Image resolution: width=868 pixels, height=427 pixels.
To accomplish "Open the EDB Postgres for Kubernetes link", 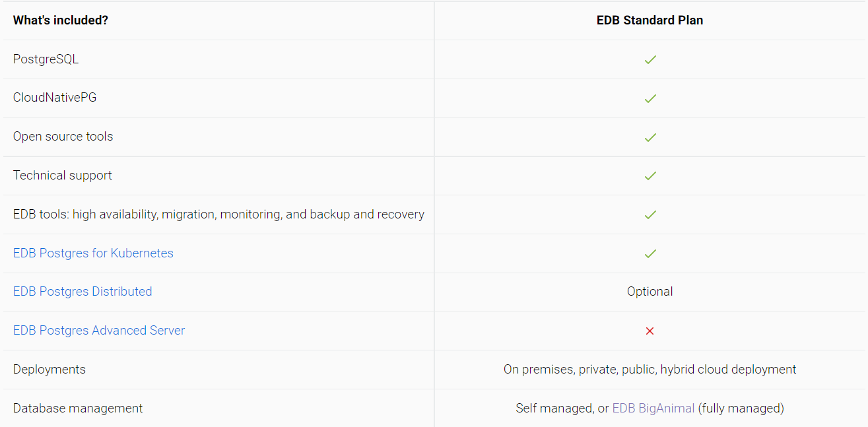I will (93, 253).
